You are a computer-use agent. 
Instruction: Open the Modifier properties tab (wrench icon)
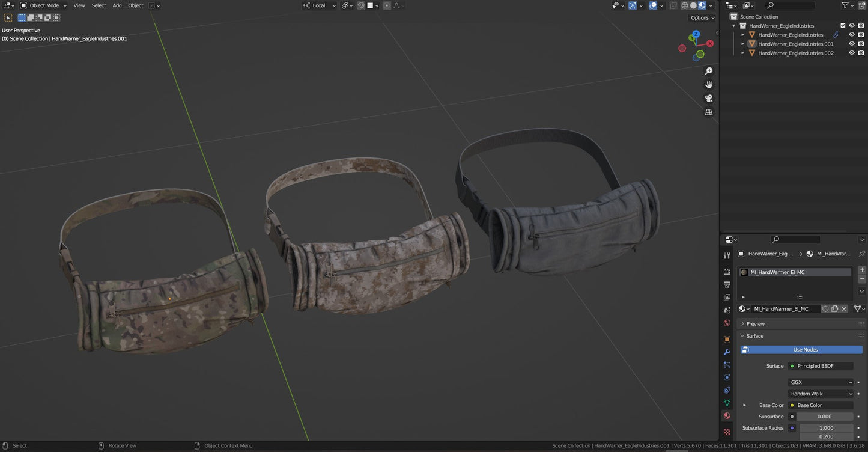(x=727, y=352)
